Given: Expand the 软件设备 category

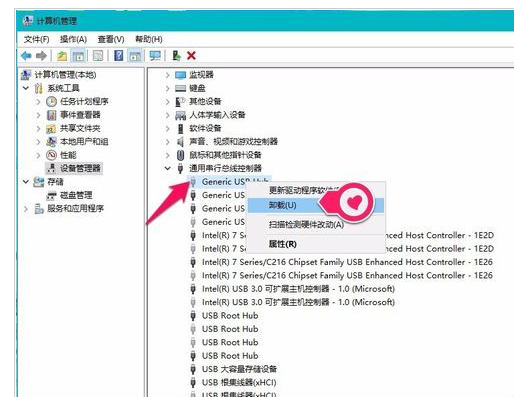Looking at the screenshot, I should tap(168, 128).
